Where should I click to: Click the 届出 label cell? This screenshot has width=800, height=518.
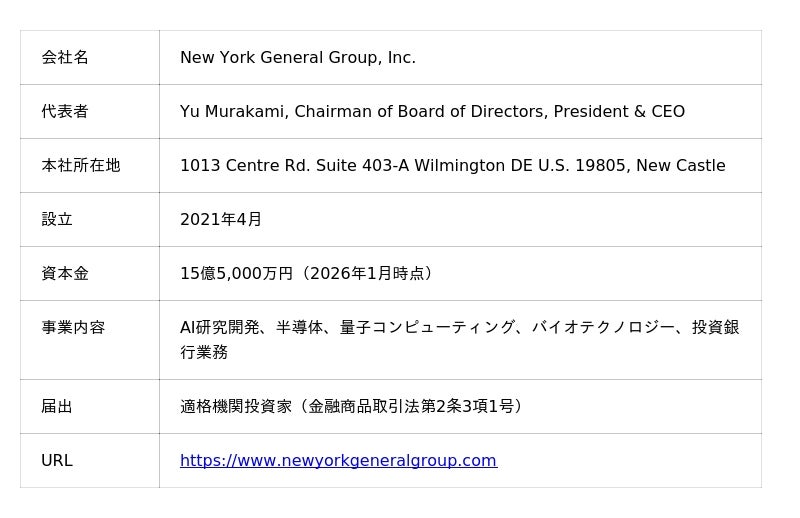(x=57, y=407)
